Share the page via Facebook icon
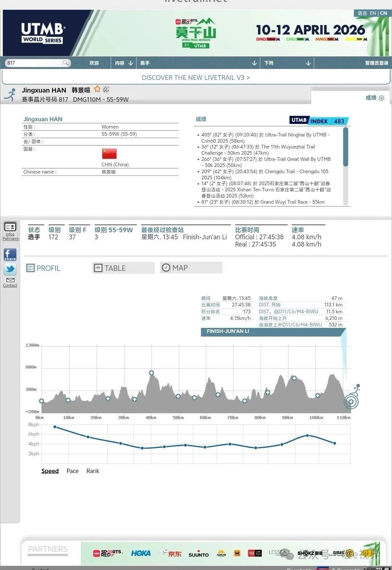The height and width of the screenshot is (570, 392). tap(10, 255)
